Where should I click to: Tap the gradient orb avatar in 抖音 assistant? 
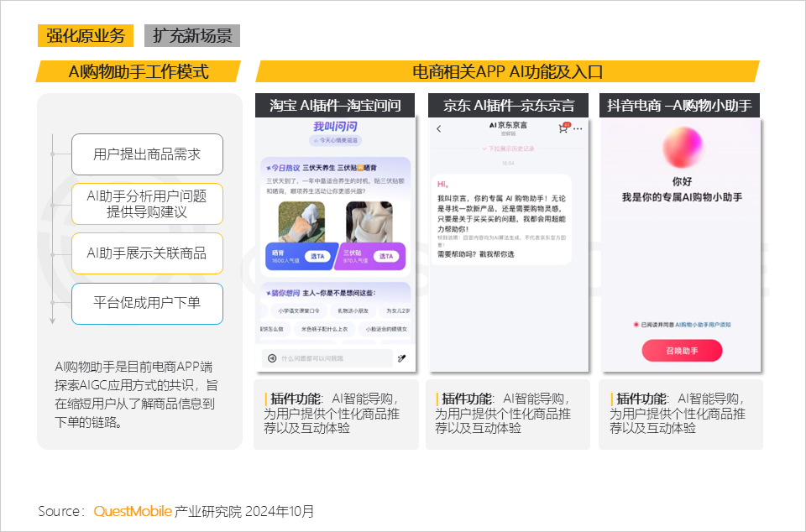pos(681,146)
